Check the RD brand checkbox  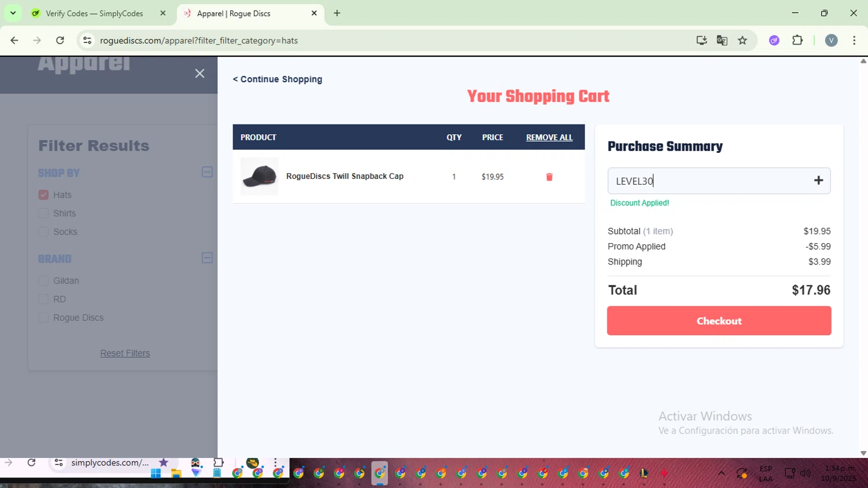(43, 299)
